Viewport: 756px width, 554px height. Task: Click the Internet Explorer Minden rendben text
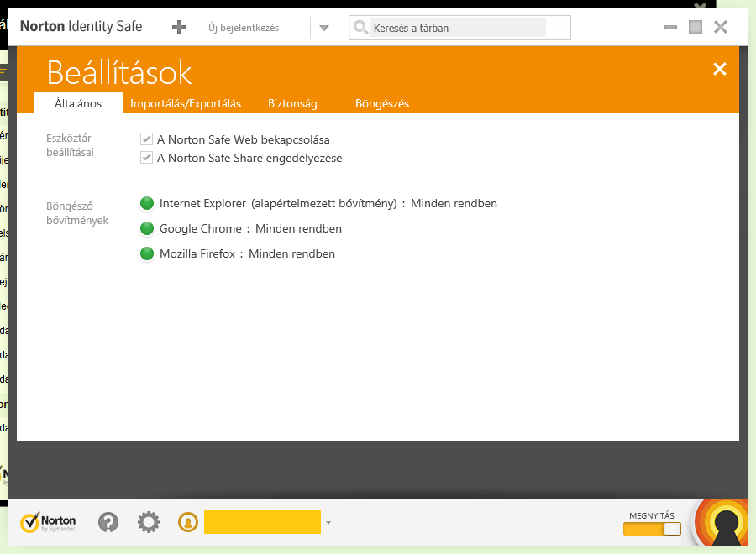click(x=454, y=203)
